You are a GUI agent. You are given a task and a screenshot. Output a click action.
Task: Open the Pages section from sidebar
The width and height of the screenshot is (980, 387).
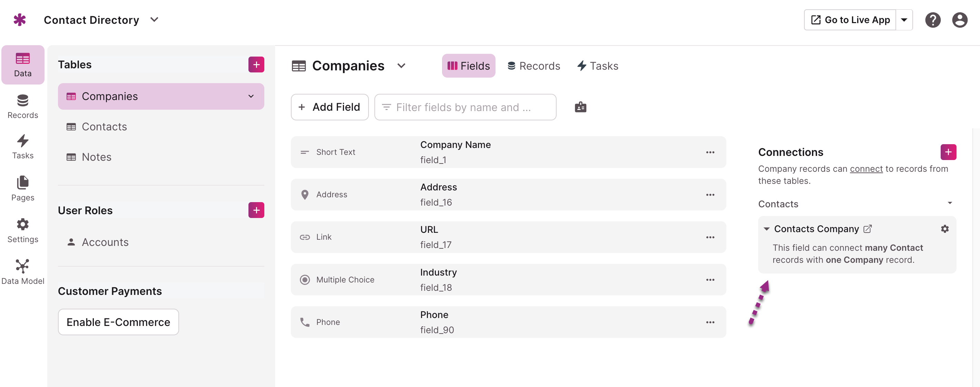22,189
